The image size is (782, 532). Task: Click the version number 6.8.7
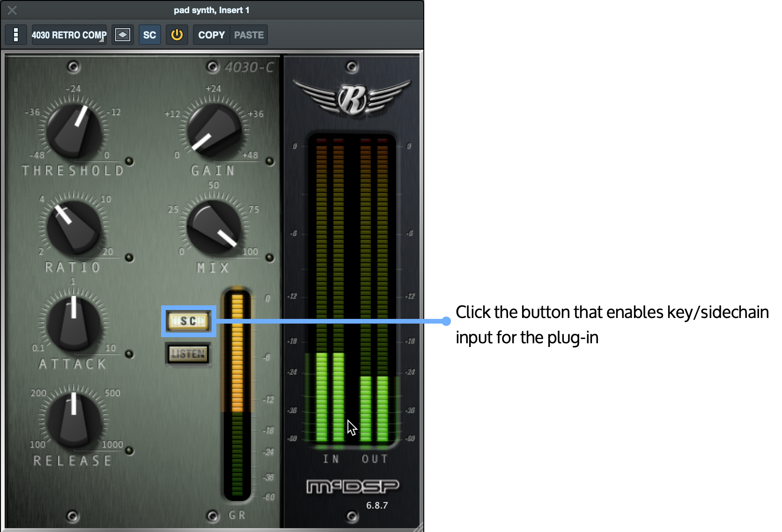click(x=377, y=505)
